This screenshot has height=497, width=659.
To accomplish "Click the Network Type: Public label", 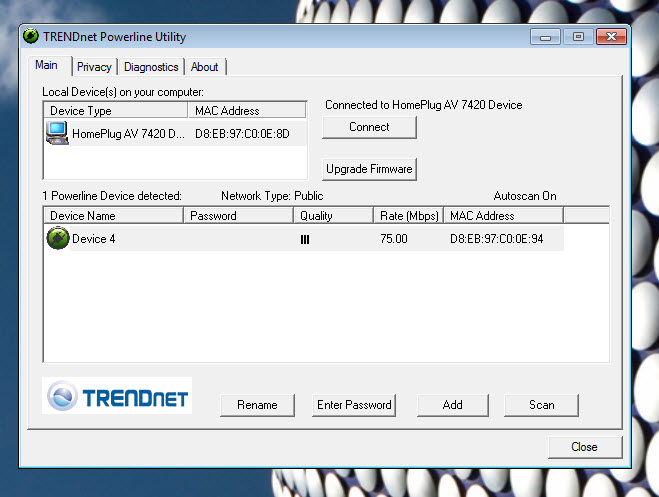I will pos(272,196).
